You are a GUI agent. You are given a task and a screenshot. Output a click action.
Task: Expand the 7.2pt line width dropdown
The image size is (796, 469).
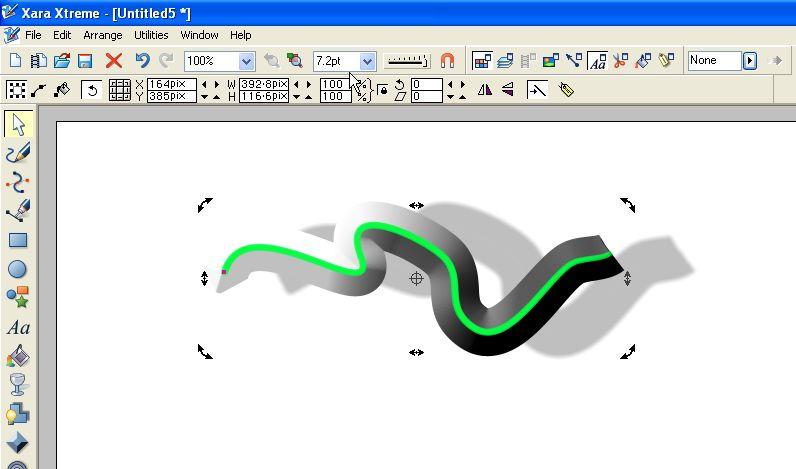pos(367,61)
